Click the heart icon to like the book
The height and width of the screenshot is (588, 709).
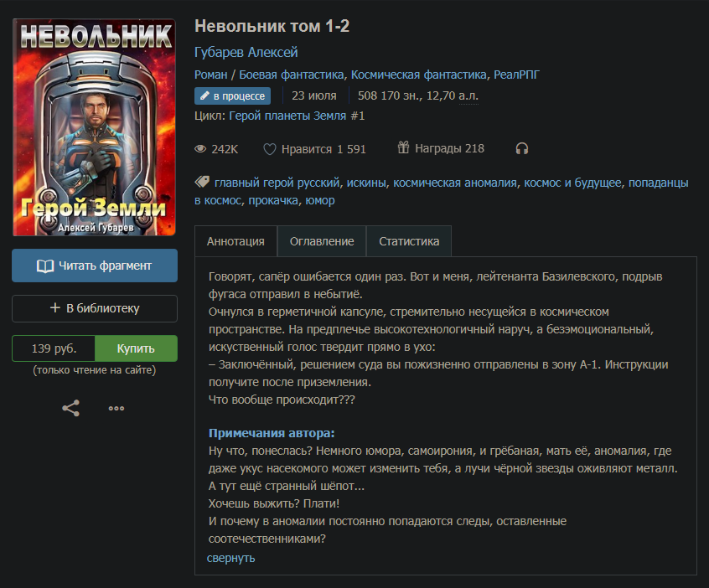pos(270,149)
